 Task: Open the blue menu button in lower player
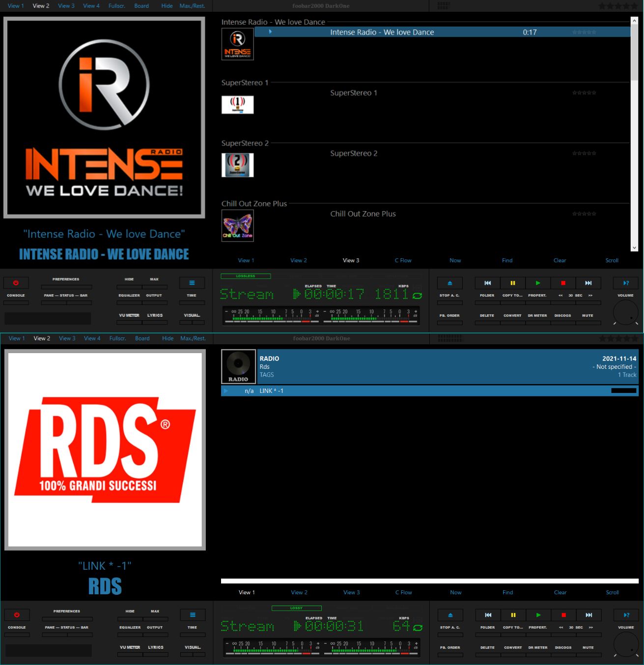point(193,615)
